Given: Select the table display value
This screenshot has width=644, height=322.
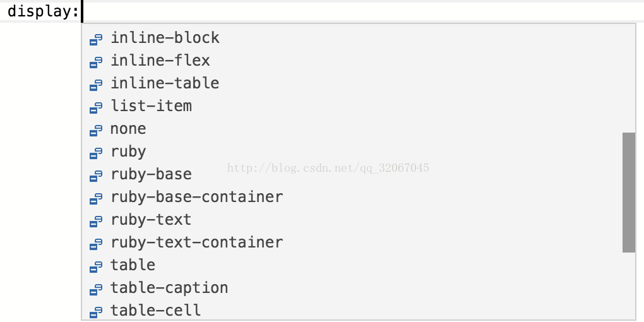Looking at the screenshot, I should 358,265.
